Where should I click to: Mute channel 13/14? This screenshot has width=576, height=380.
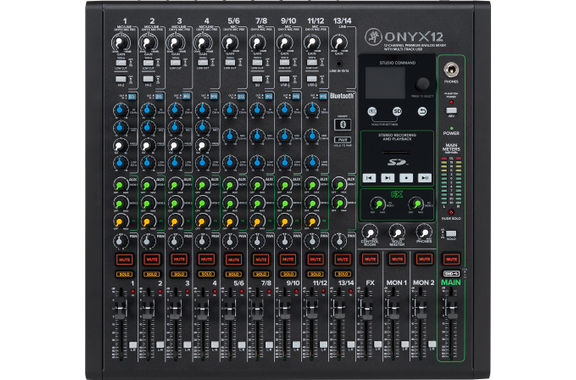pyautogui.click(x=342, y=259)
